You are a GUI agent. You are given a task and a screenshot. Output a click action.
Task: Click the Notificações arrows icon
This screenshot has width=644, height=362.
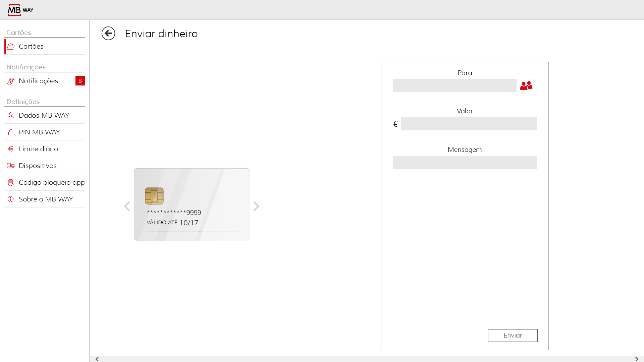pos(11,81)
